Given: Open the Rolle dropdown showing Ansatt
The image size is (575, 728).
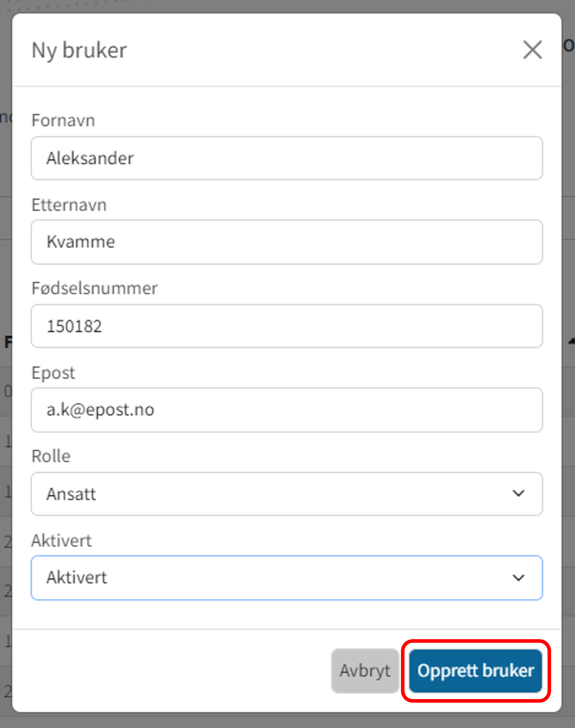Looking at the screenshot, I should (x=286, y=494).
